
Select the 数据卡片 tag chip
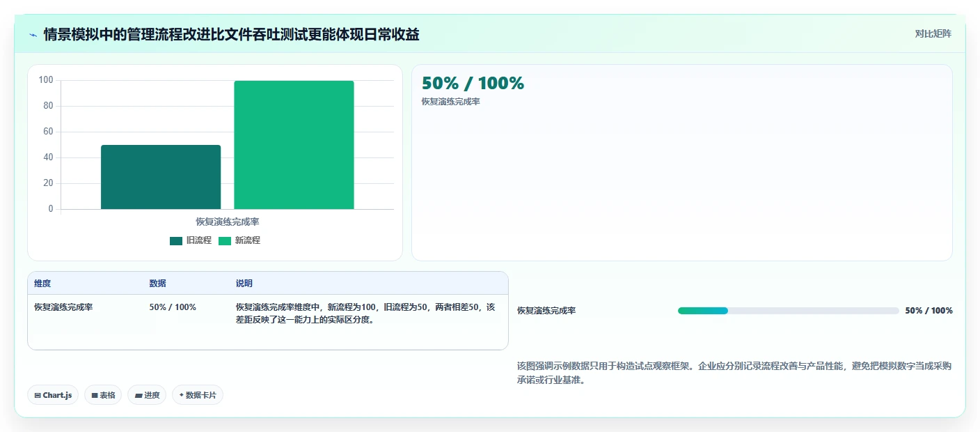(x=198, y=395)
